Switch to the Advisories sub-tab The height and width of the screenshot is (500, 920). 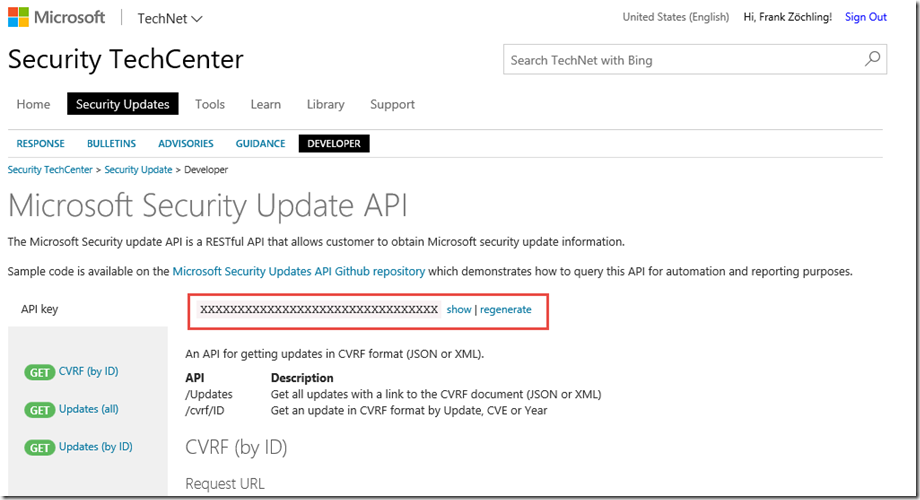186,144
